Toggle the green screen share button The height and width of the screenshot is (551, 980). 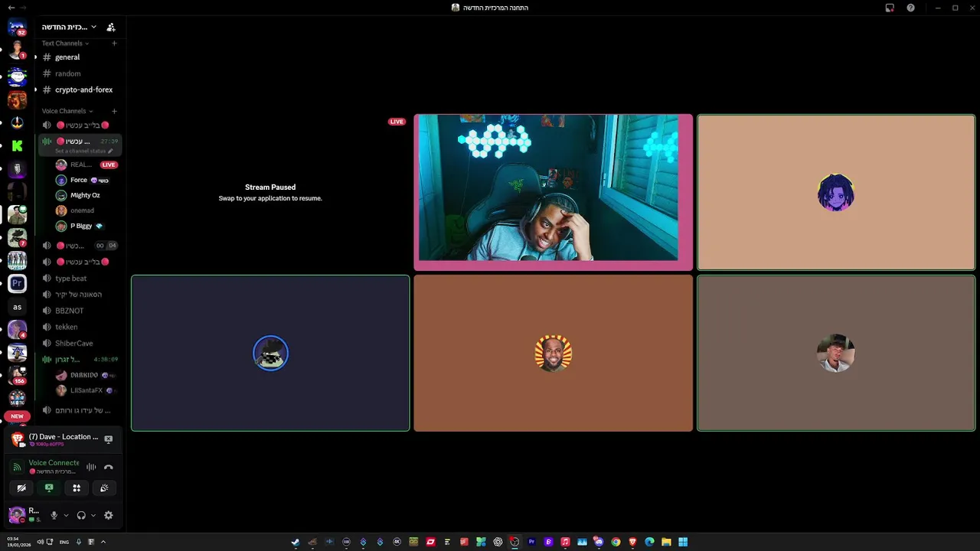pyautogui.click(x=49, y=487)
